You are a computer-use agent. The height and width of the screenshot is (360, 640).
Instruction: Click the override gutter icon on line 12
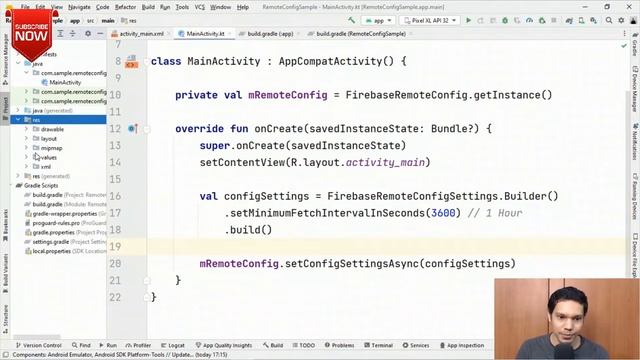click(x=133, y=129)
